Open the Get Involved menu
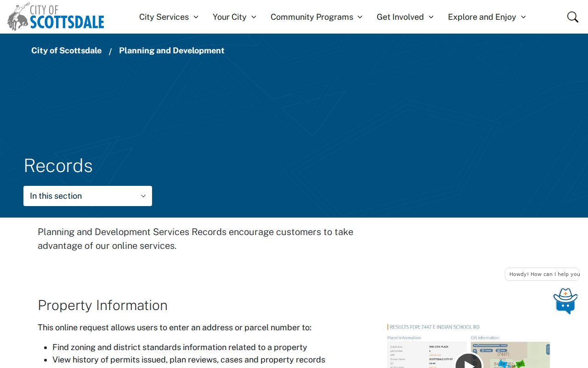 [405, 17]
